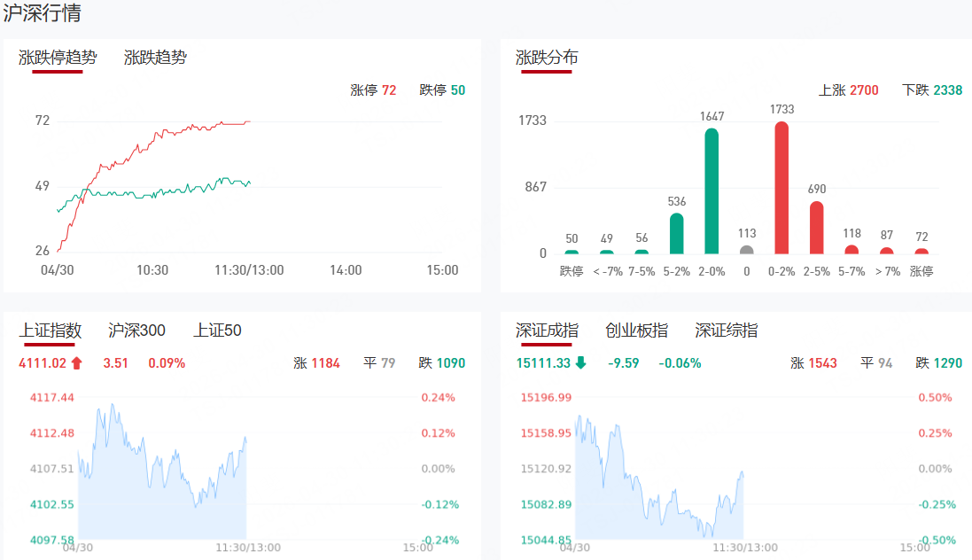The width and height of the screenshot is (972, 560).
Task: Click the green 2-0% distribution bar
Action: pyautogui.click(x=712, y=191)
